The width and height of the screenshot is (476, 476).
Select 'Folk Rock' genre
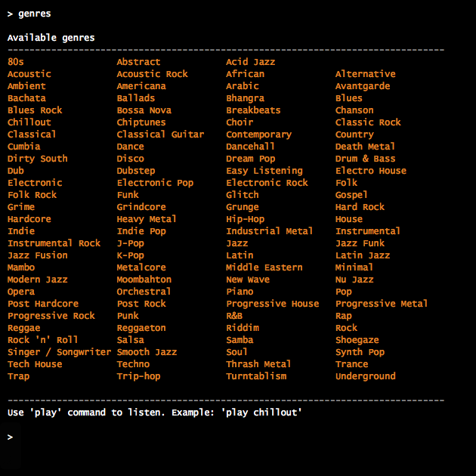pyautogui.click(x=32, y=195)
